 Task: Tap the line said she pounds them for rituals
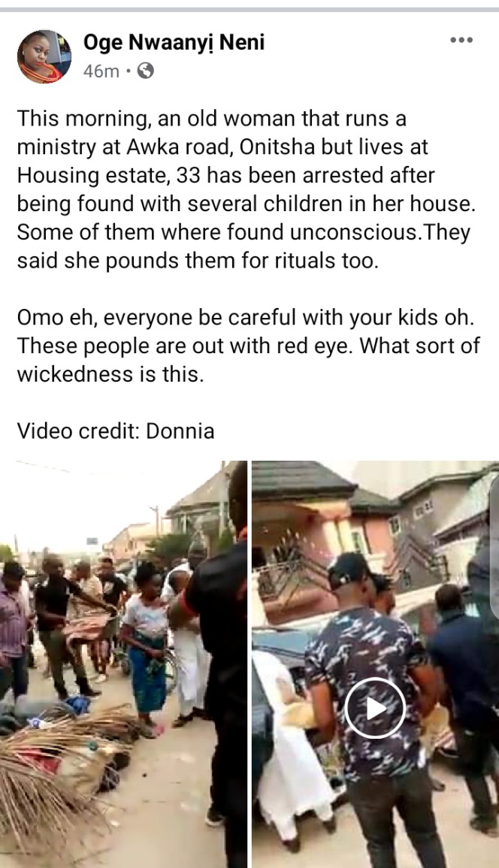tap(198, 261)
